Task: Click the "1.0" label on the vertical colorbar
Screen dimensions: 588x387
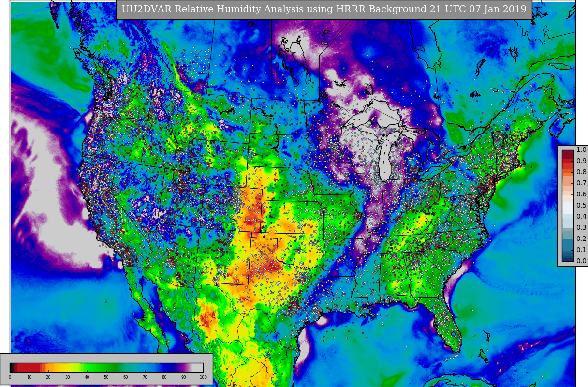Action: (581, 150)
